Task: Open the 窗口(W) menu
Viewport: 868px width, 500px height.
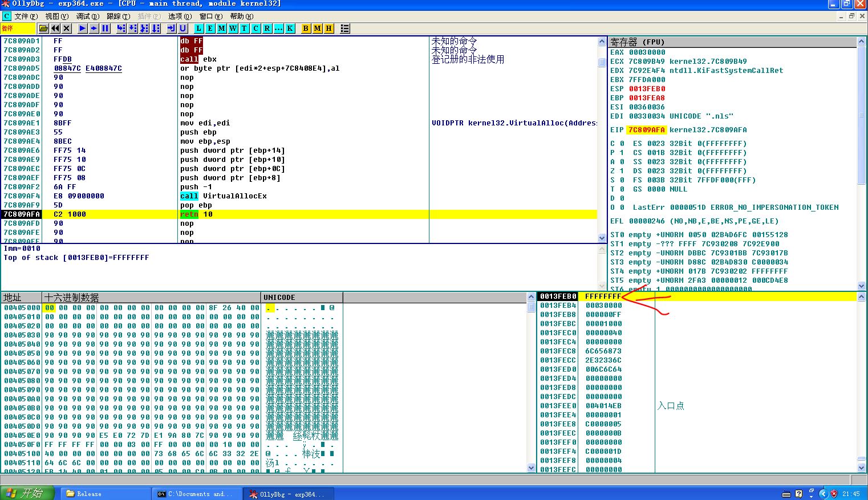Action: (x=210, y=17)
